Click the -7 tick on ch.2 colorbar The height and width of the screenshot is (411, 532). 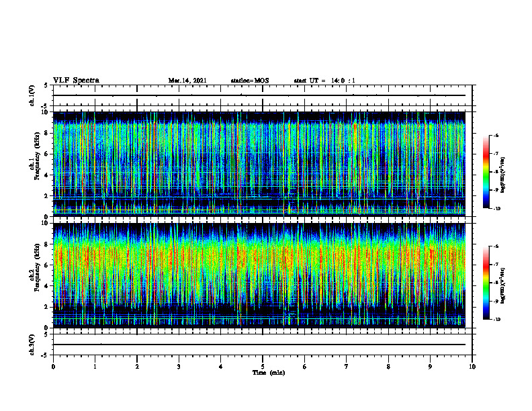496,265
